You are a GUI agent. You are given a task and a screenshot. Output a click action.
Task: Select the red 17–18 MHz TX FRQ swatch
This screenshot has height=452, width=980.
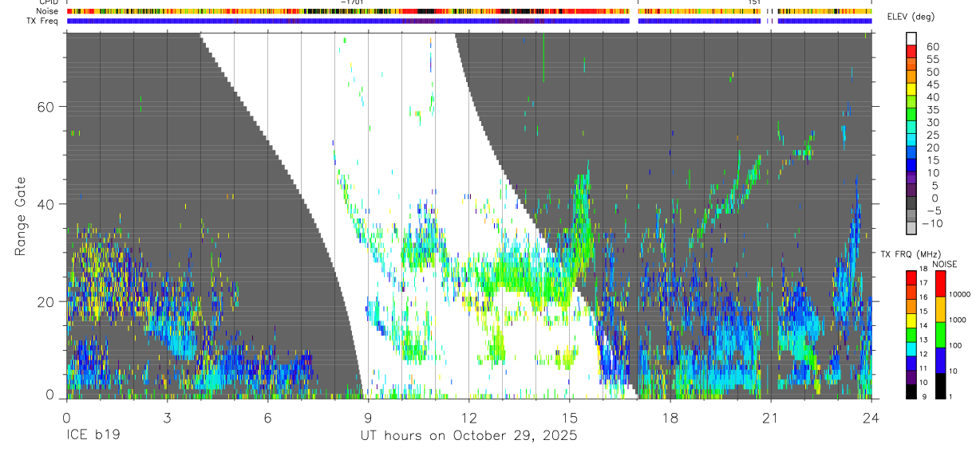(912, 277)
